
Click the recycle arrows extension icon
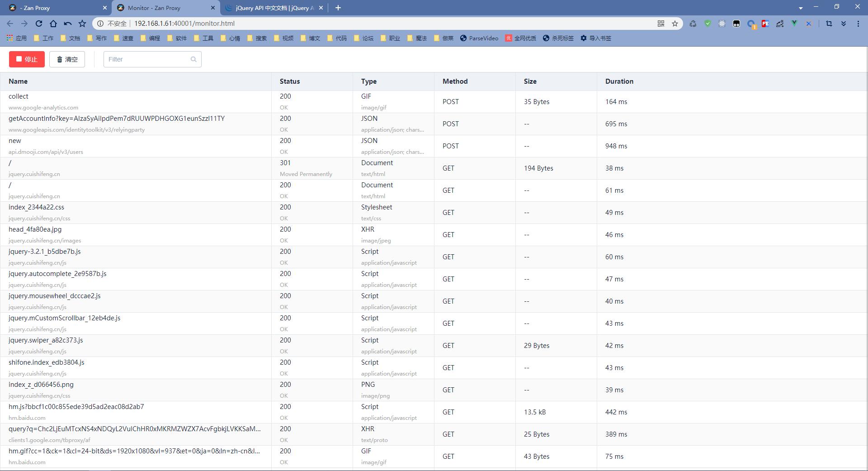693,24
